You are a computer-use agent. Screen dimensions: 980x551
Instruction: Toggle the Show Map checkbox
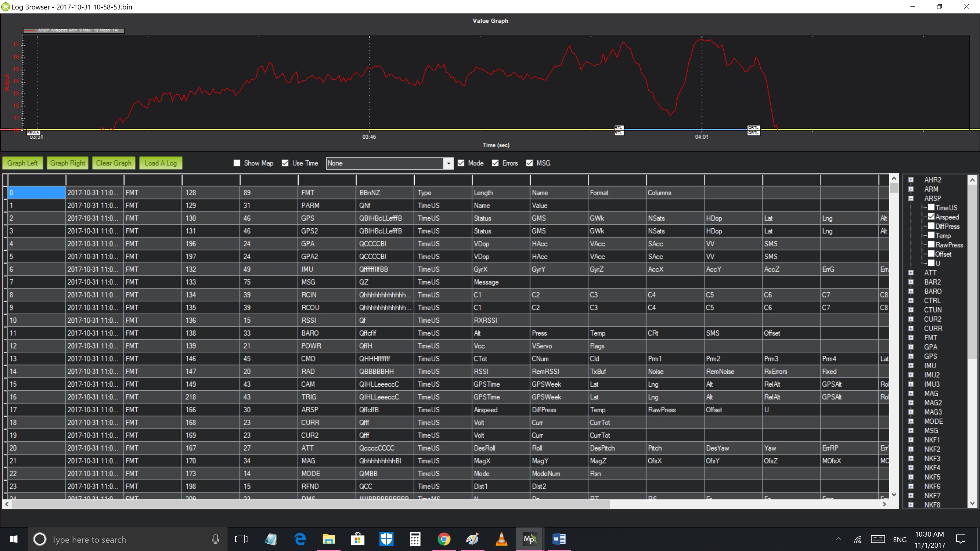click(237, 163)
